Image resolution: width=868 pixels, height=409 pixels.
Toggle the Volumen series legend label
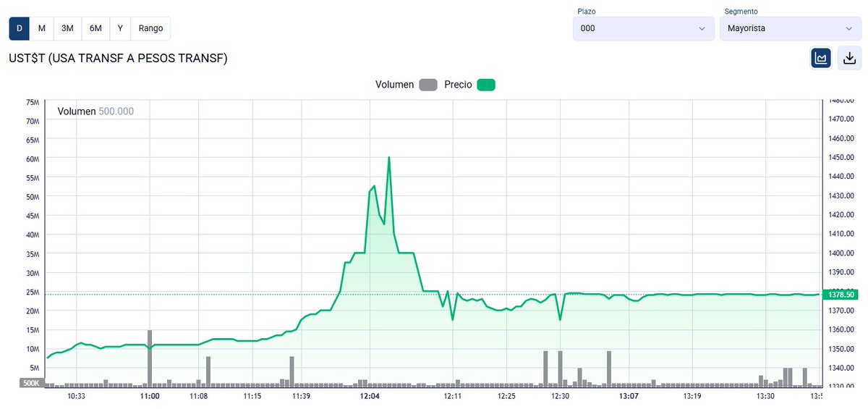394,85
